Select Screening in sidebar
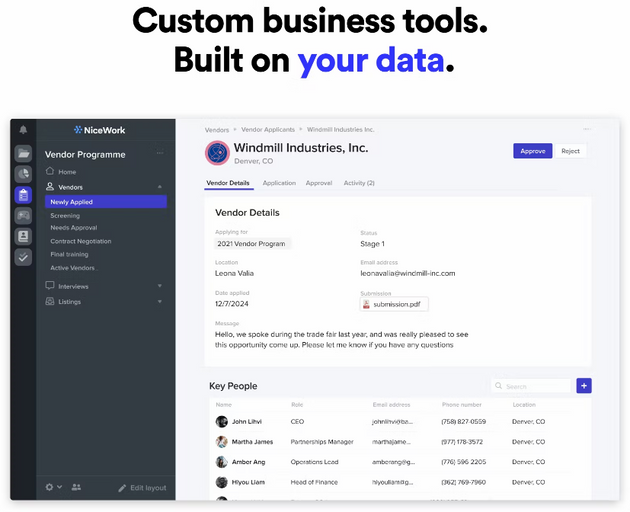Image resolution: width=630 pixels, height=512 pixels. click(x=65, y=215)
